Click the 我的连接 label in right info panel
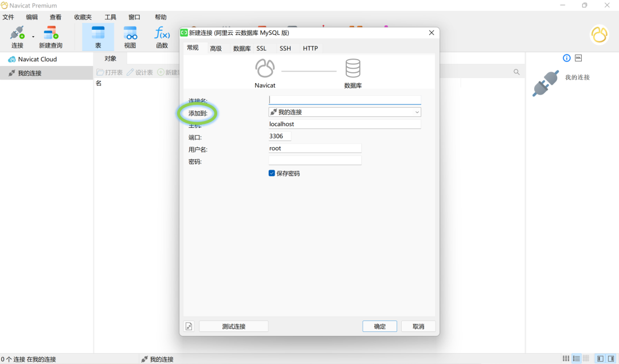Image resolution: width=619 pixels, height=364 pixels. 577,77
